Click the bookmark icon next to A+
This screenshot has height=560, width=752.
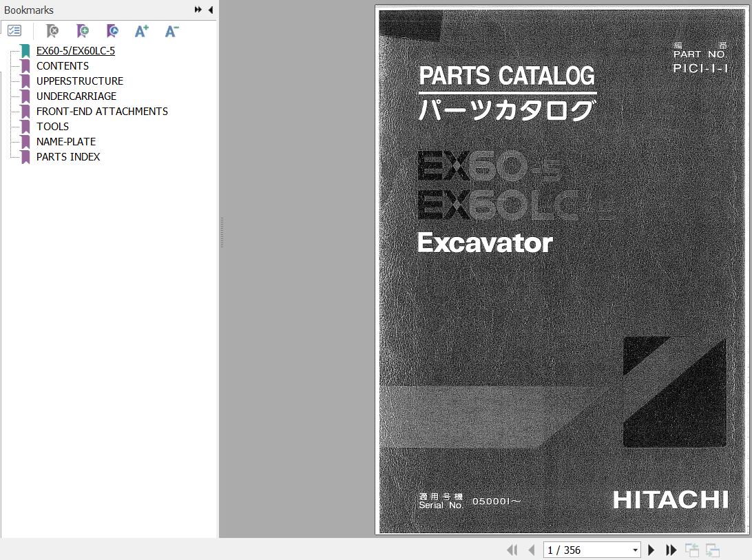point(112,31)
